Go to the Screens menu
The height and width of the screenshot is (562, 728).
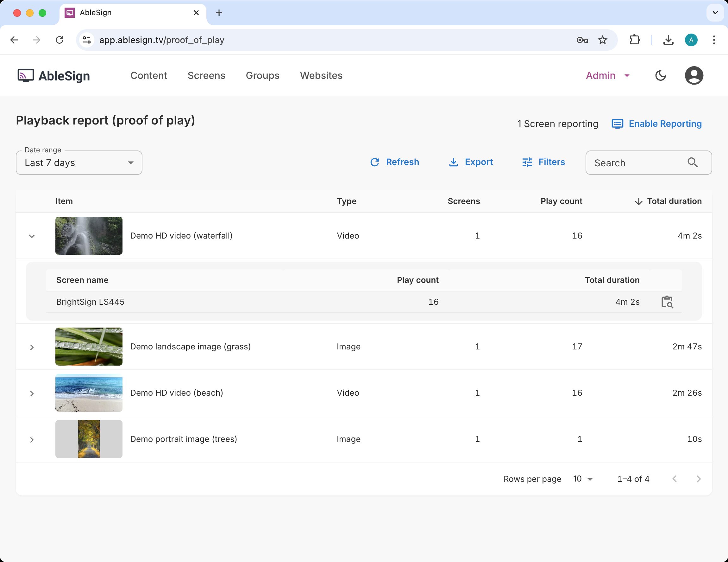[x=206, y=76]
